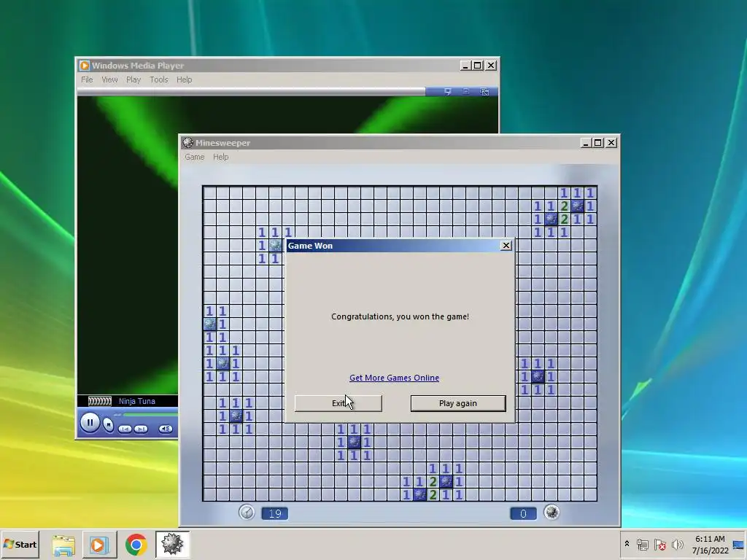Open the Action Center flag icon
747x560 pixels.
coord(659,544)
